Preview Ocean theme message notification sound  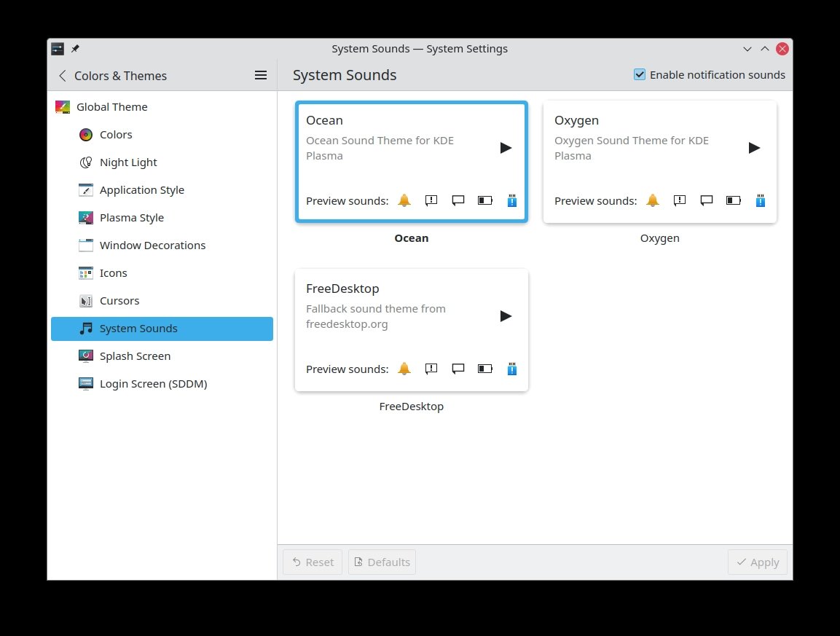(x=458, y=200)
